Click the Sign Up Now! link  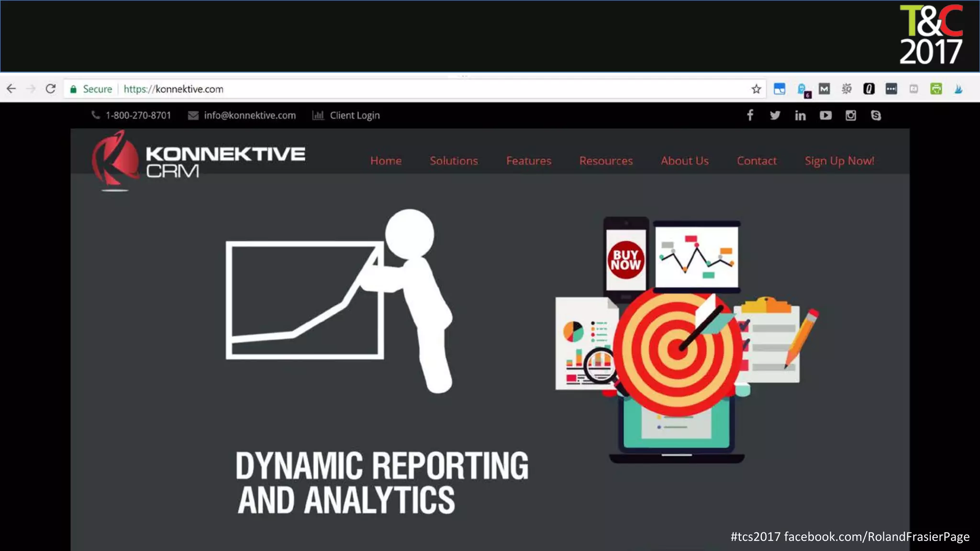(839, 161)
